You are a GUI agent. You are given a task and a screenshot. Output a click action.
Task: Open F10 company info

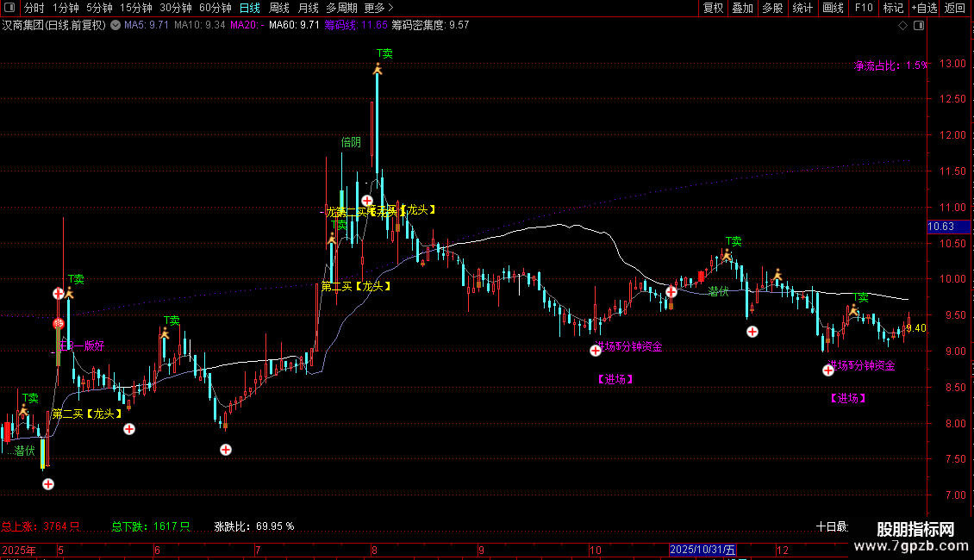tap(864, 8)
